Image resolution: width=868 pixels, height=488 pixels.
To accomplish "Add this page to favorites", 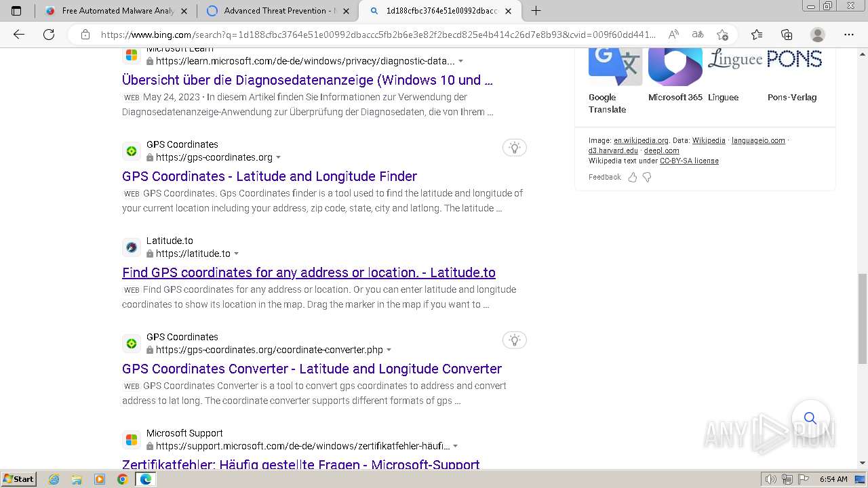I will tap(723, 35).
